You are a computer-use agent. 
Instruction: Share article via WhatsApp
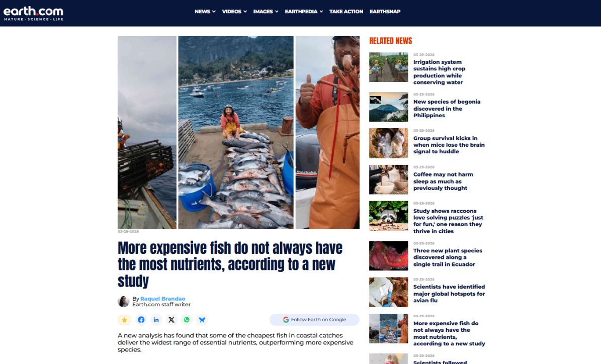187,320
